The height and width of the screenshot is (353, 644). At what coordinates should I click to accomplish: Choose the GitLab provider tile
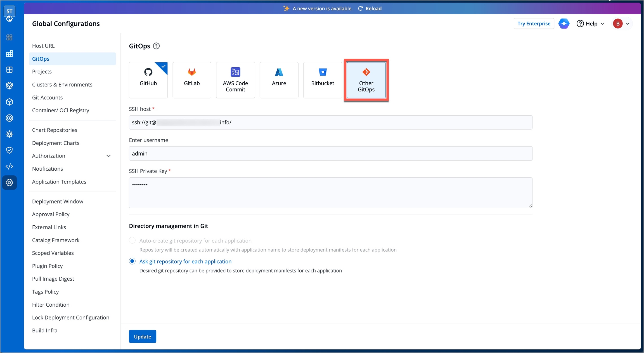pyautogui.click(x=192, y=80)
